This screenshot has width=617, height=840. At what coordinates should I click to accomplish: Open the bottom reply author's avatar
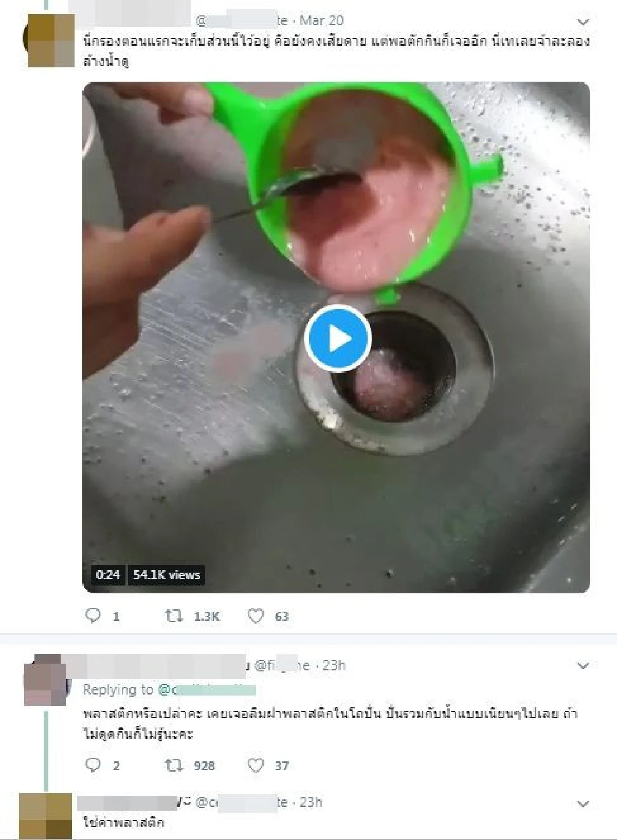46,816
